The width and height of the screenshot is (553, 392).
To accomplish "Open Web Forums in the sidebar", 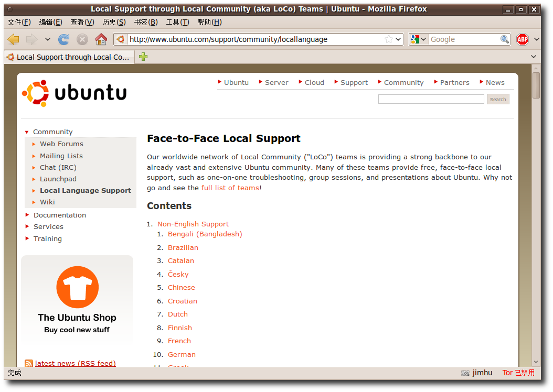I will pyautogui.click(x=61, y=144).
